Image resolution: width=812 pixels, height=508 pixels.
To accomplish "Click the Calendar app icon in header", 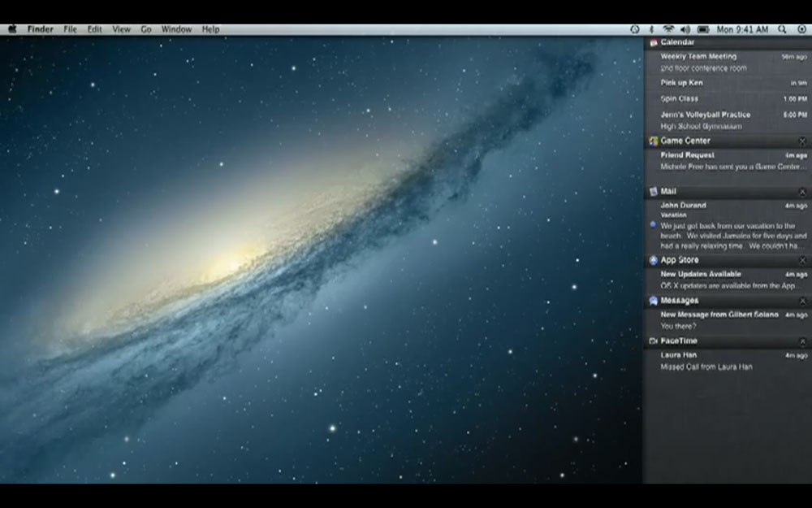I will point(654,42).
